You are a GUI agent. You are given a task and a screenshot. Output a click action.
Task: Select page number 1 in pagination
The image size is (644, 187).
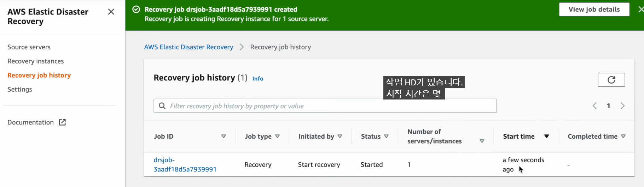click(609, 106)
